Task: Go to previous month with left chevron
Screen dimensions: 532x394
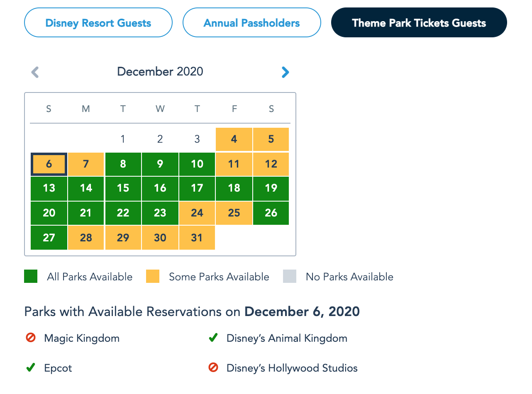Action: pos(35,72)
